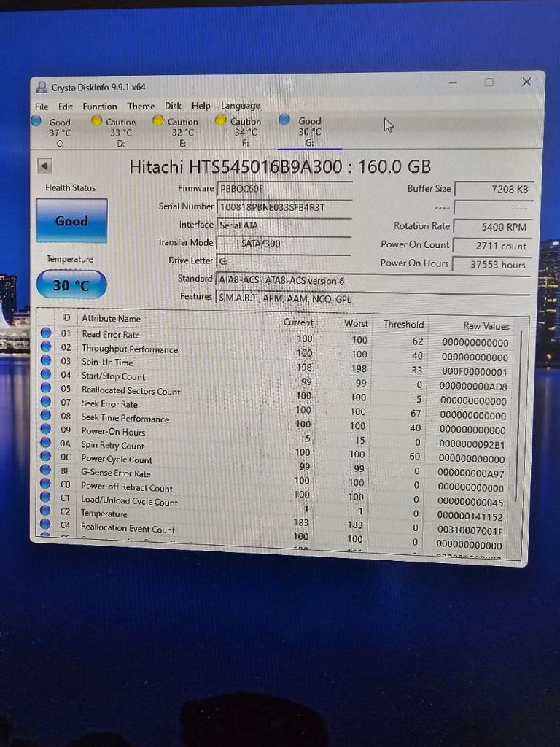The width and height of the screenshot is (560, 747).
Task: Click the Rotation Rate value 5400 RPM
Action: coord(492,227)
